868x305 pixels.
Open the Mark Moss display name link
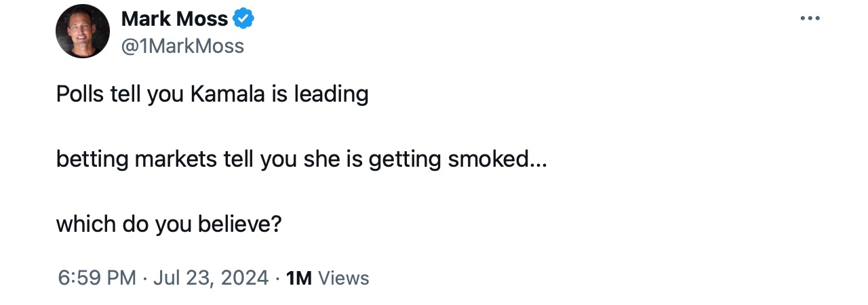tap(174, 19)
